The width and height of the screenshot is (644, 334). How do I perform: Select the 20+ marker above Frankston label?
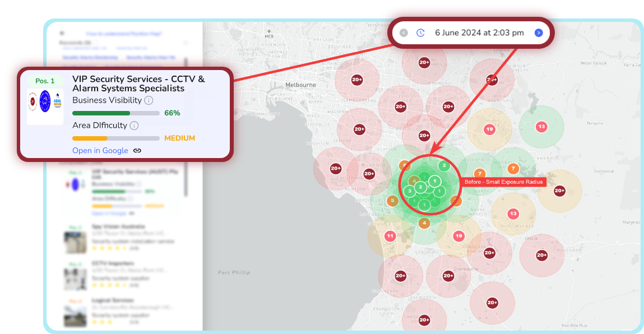400,276
